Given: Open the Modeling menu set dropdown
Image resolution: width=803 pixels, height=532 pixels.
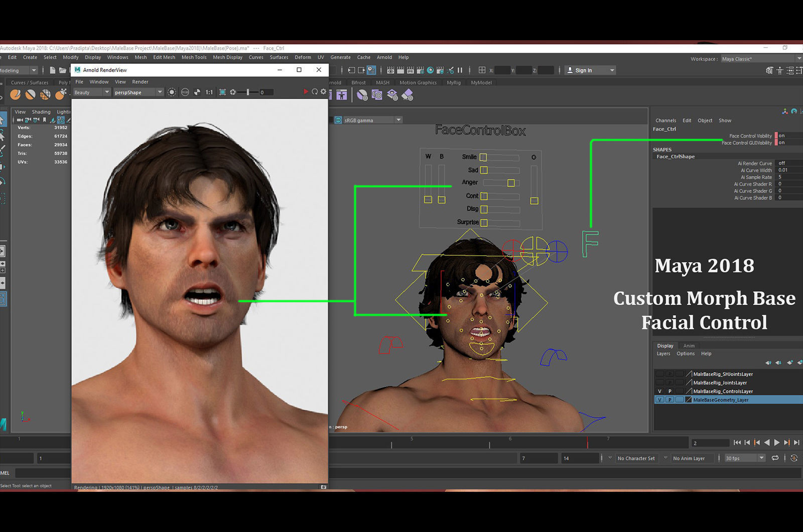Looking at the screenshot, I should [x=19, y=70].
